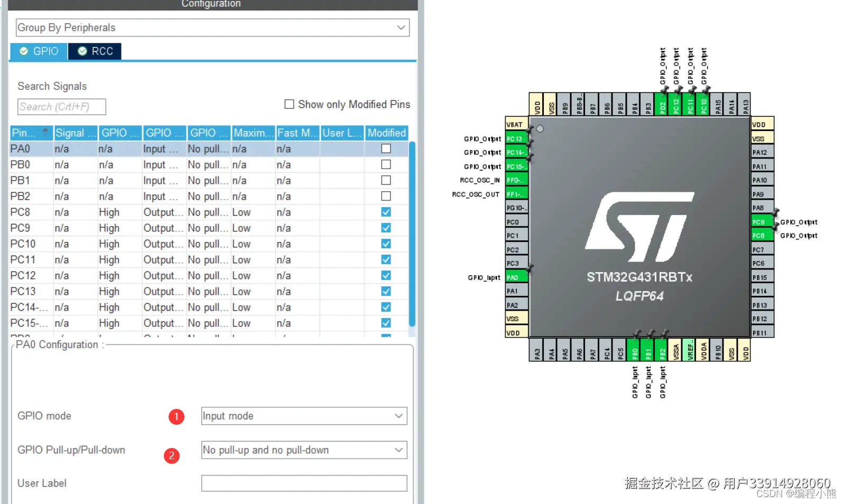This screenshot has height=504, width=844.
Task: Click the PA10 pin on the chip
Action: tap(763, 180)
